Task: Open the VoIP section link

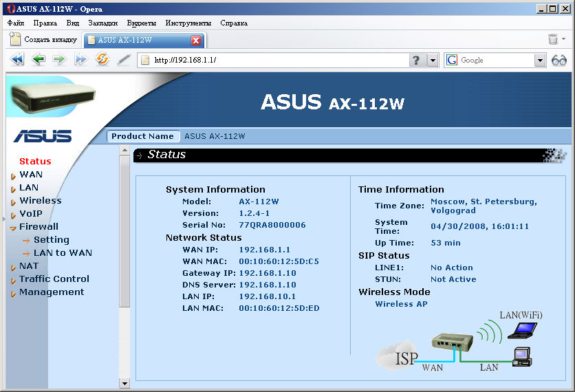Action: 31,213
